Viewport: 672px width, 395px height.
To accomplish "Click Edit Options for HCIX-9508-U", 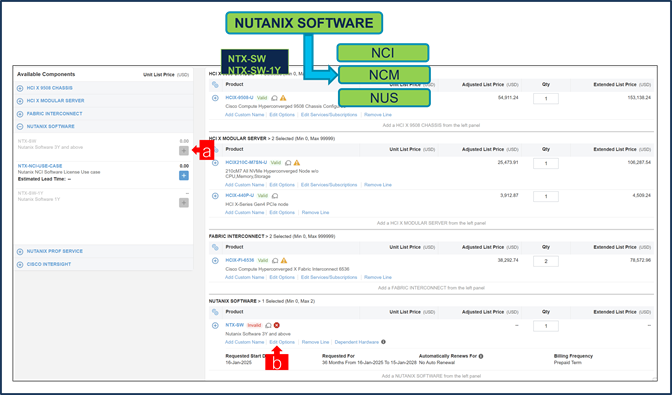I will pyautogui.click(x=282, y=114).
